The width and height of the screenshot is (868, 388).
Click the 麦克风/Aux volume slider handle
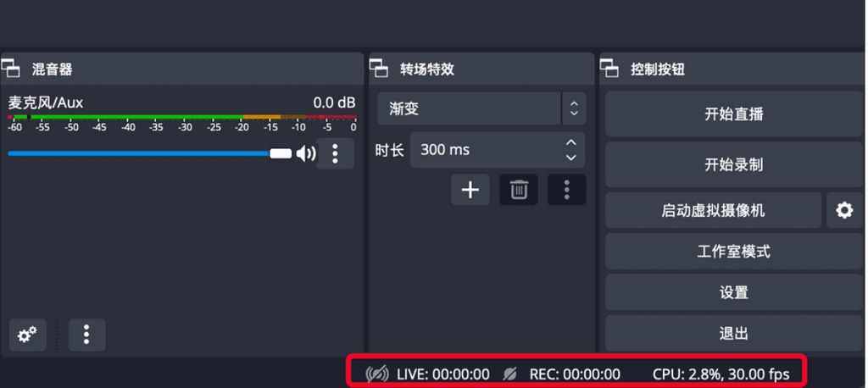pos(281,153)
